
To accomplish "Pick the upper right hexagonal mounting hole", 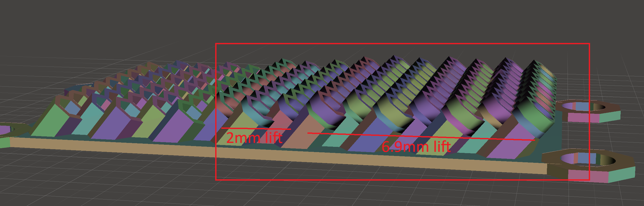I will [584, 107].
